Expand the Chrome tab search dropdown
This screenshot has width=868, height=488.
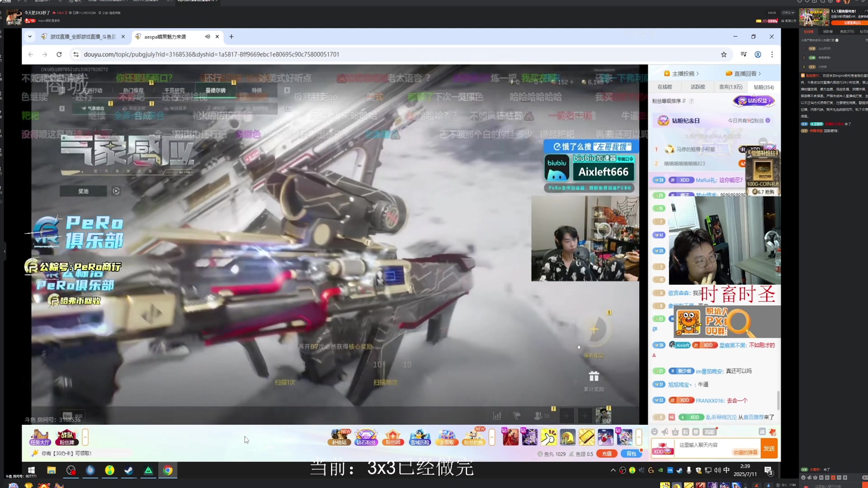(30, 37)
